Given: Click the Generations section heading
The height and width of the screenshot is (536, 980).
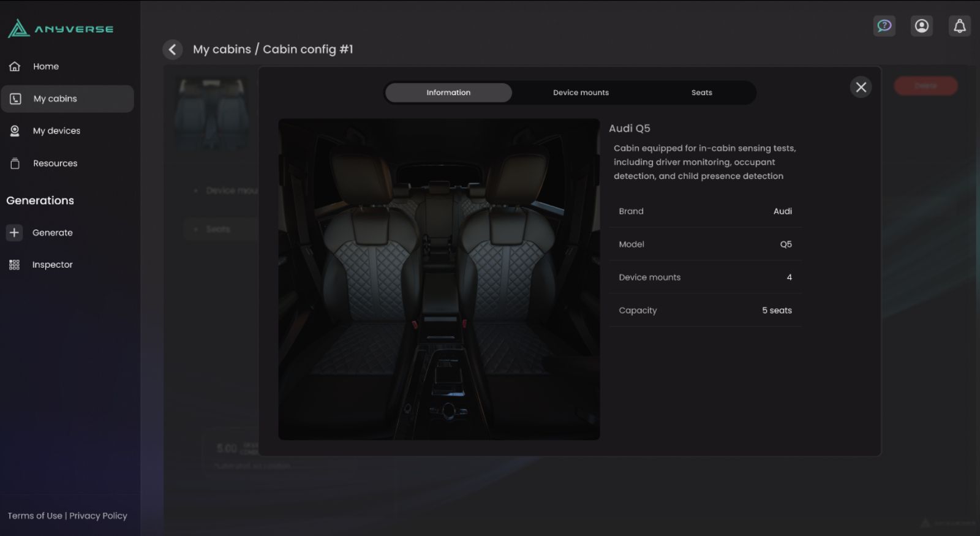Looking at the screenshot, I should point(40,200).
